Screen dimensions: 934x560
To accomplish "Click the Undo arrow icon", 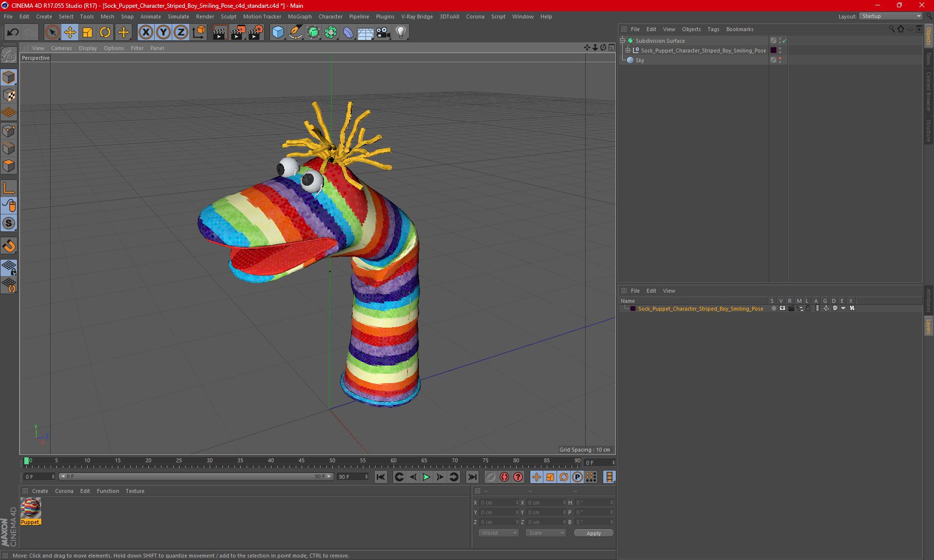I will [x=13, y=33].
